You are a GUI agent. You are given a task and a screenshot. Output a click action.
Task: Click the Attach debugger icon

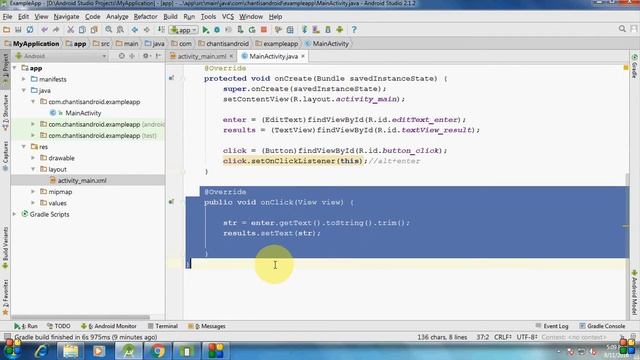(x=240, y=29)
